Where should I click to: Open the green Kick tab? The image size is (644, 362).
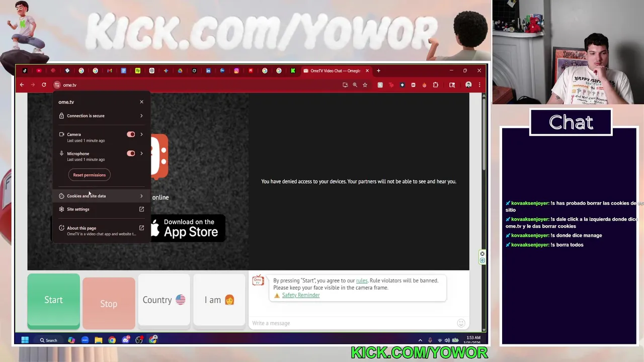[x=293, y=71]
